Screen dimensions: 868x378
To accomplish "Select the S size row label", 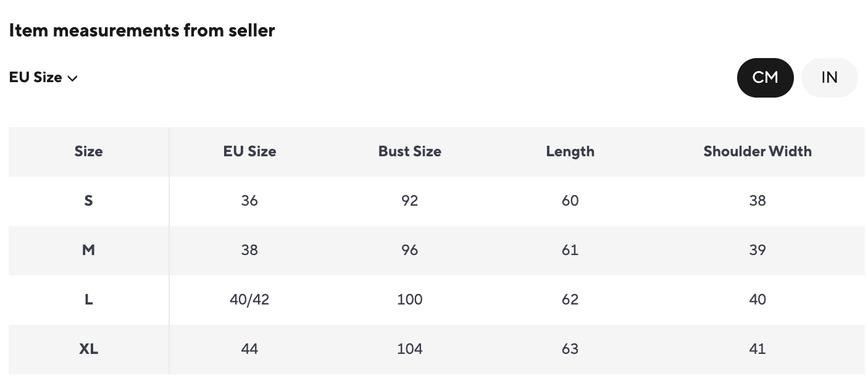I will (x=88, y=201).
